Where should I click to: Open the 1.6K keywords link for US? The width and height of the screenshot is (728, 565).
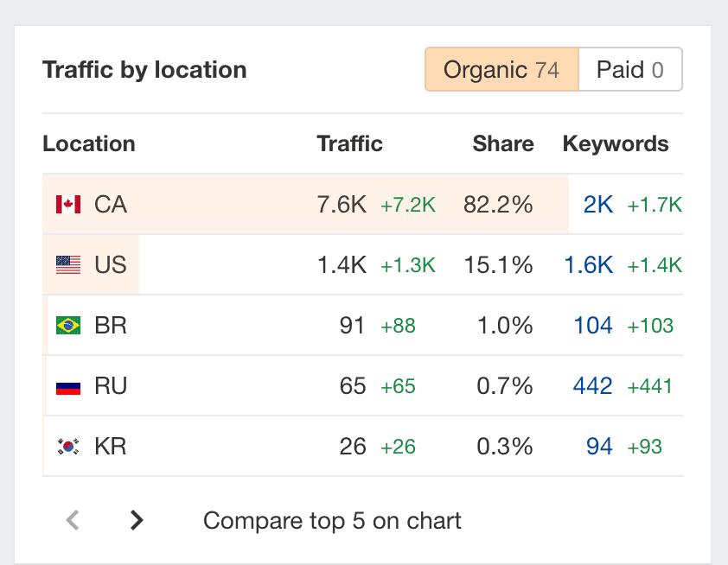588,265
